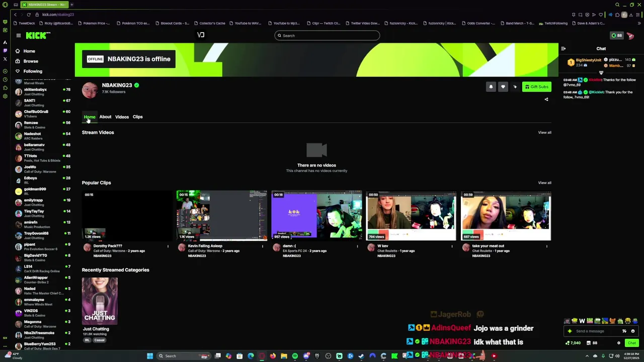This screenshot has height=362, width=644.
Task: Click the Windows Start button
Action: 149,356
